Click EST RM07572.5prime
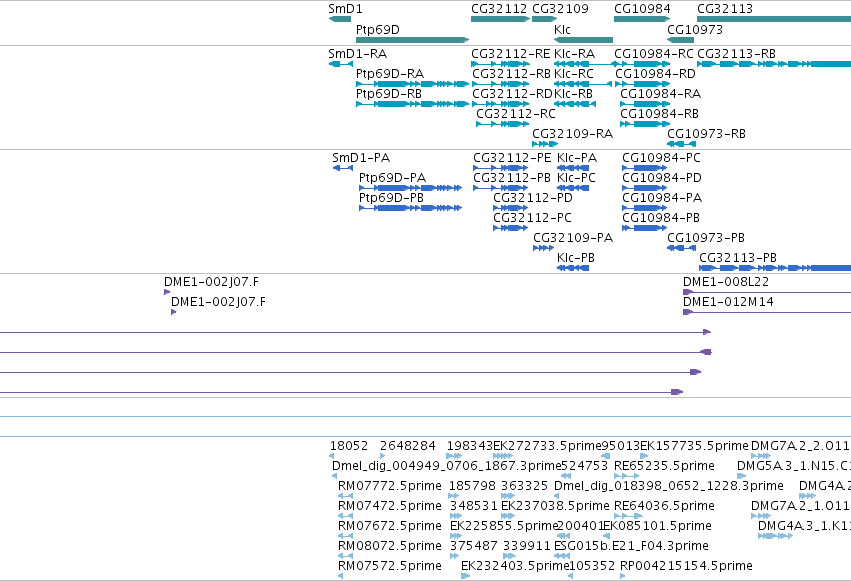 click(340, 576)
